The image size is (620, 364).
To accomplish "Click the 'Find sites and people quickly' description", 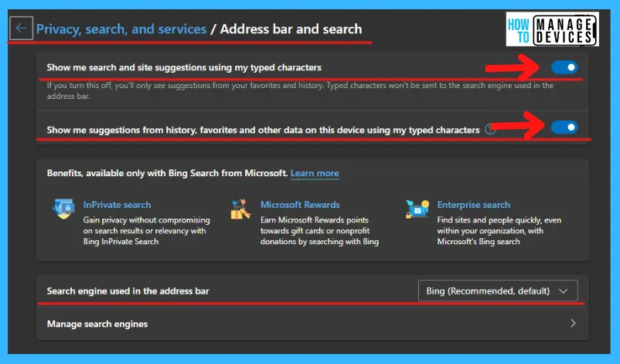I will tap(499, 231).
